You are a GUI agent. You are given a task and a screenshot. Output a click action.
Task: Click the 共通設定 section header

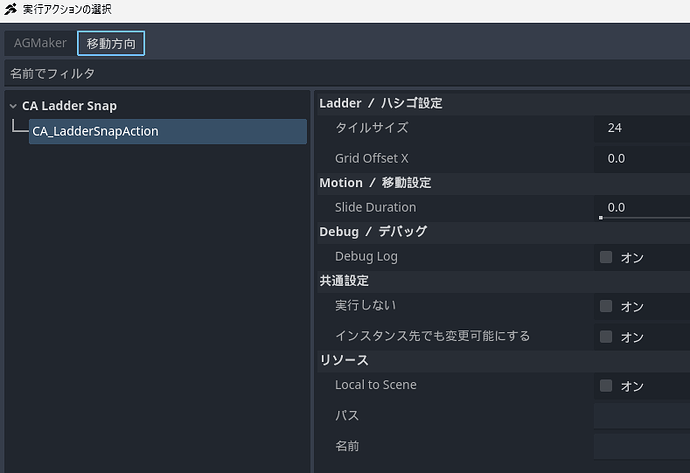503,281
